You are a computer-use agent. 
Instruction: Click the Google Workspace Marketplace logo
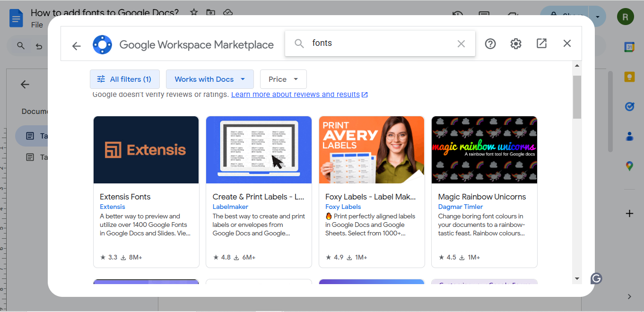102,45
